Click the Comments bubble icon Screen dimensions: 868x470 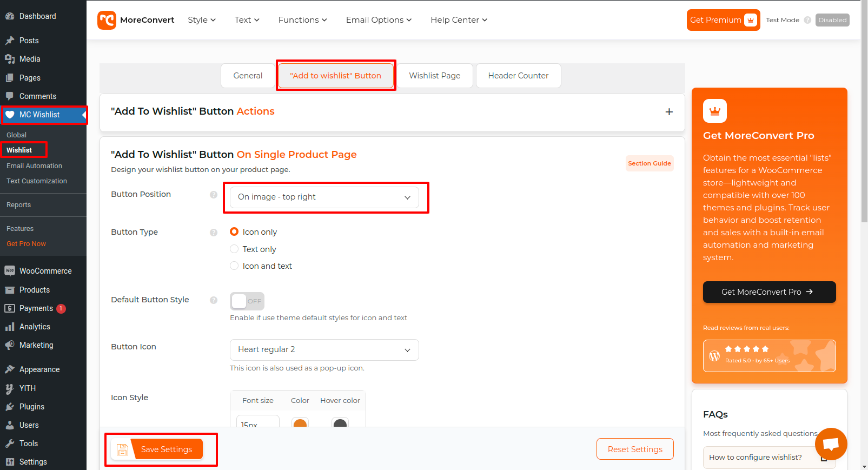(10, 96)
